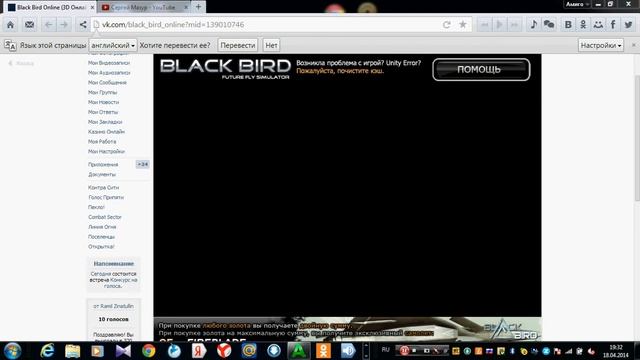This screenshot has height=360, width=640.
Task: Close the translation bar with the X
Action: pos(634,45)
